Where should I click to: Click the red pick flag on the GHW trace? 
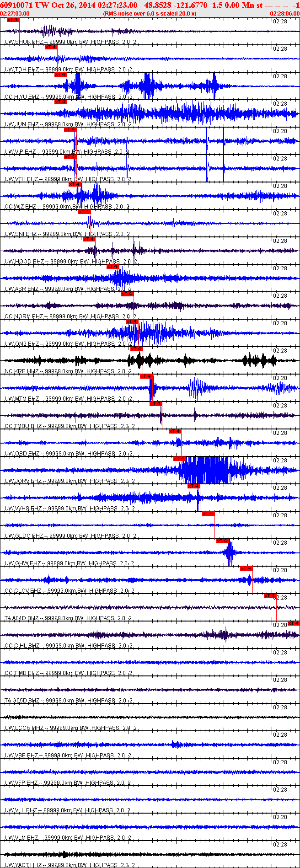tap(222, 541)
